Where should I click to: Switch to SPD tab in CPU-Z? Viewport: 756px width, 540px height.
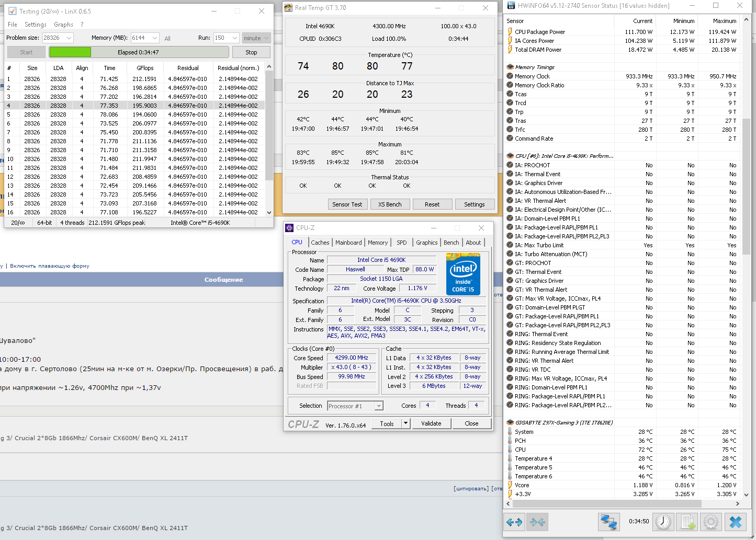click(401, 243)
